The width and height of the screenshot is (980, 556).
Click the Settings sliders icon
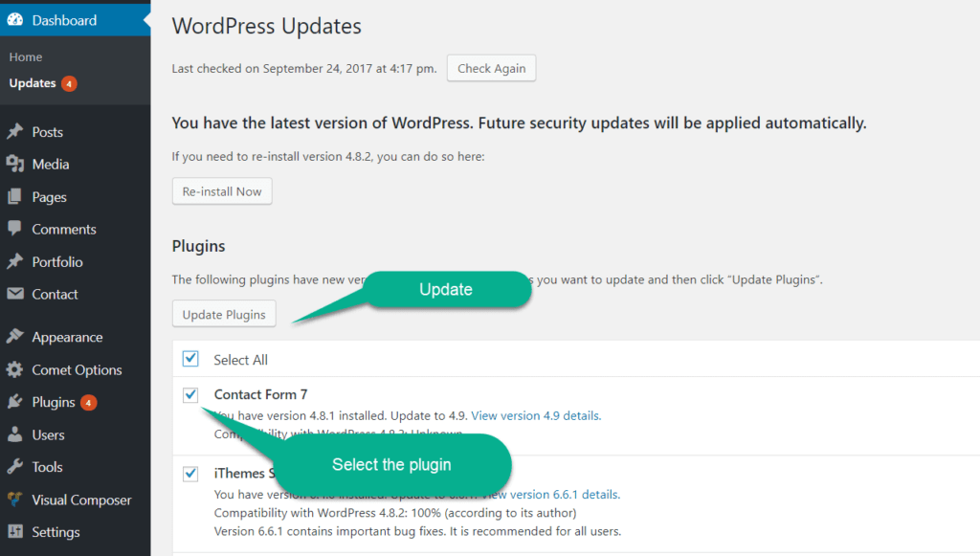(15, 532)
